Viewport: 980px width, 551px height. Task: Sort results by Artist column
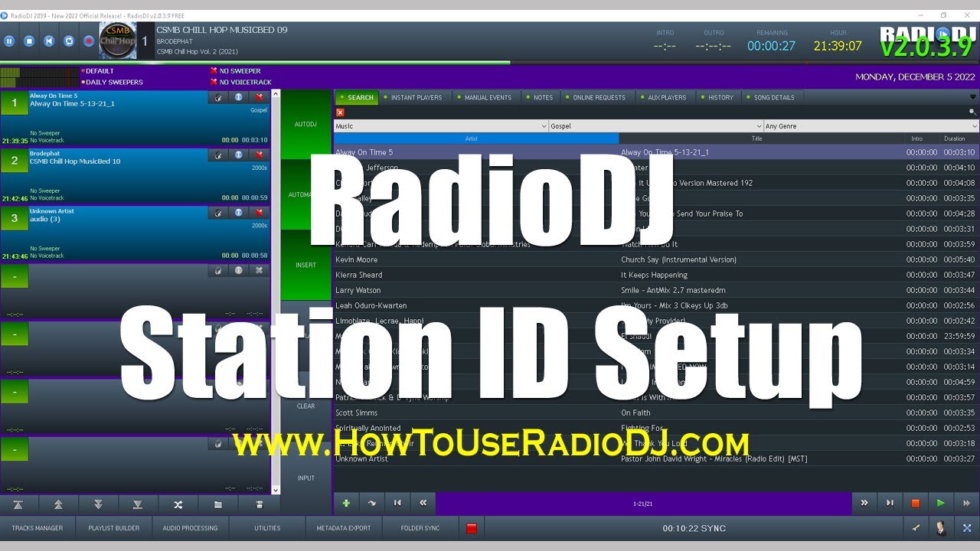[476, 139]
